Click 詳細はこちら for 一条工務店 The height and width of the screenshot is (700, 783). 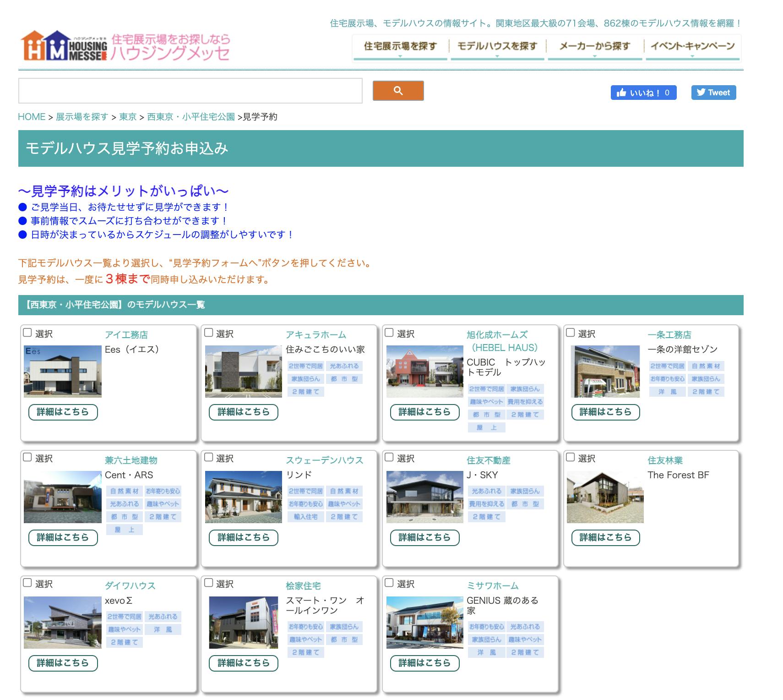pos(605,412)
